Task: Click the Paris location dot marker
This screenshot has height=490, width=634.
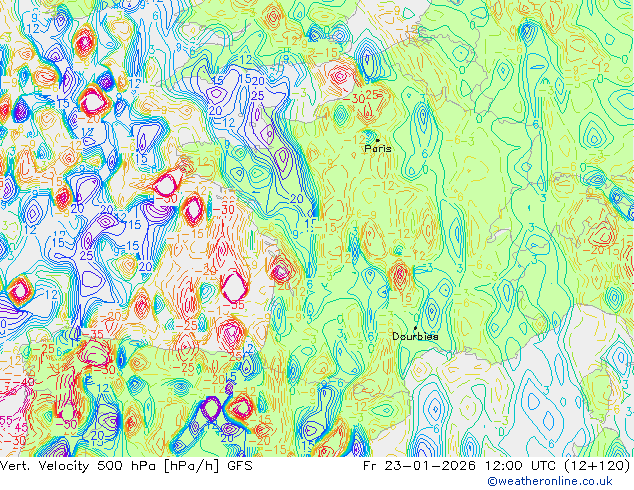Action: pos(378,140)
